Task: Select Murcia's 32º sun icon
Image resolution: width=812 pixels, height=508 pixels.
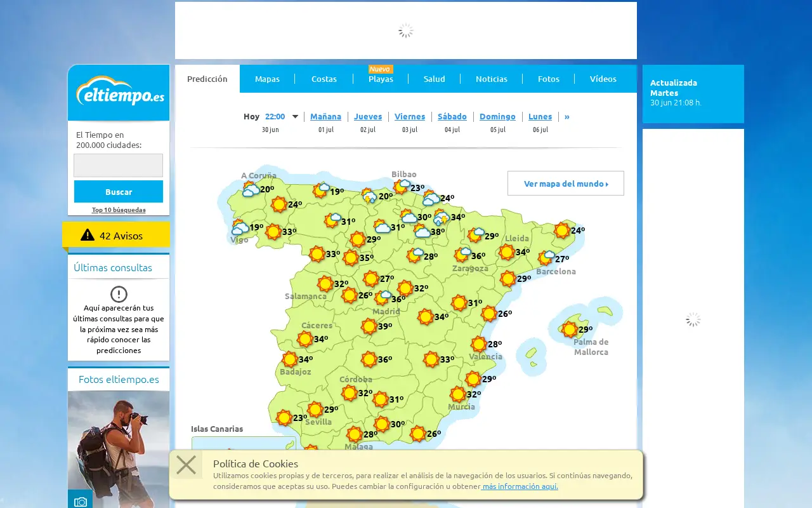Action: click(458, 394)
